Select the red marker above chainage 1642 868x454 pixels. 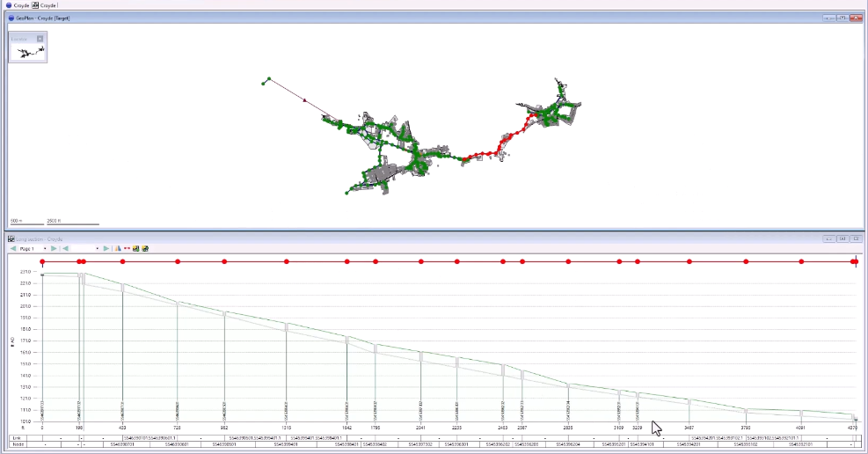tap(347, 261)
